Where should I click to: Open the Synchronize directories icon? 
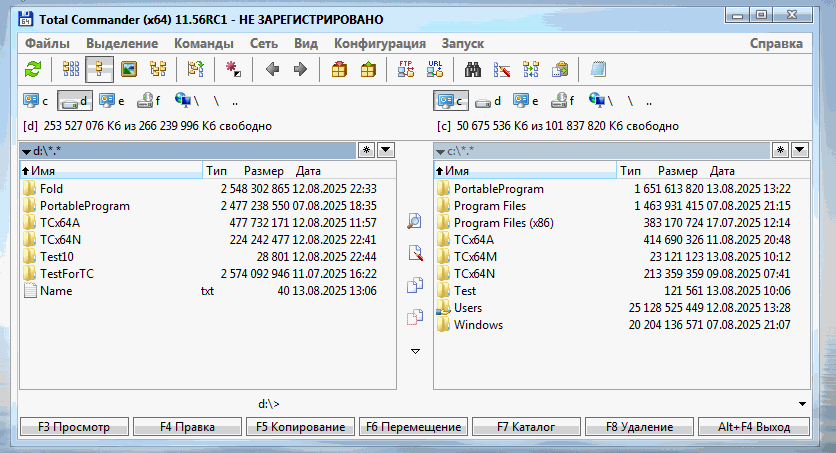[x=530, y=69]
